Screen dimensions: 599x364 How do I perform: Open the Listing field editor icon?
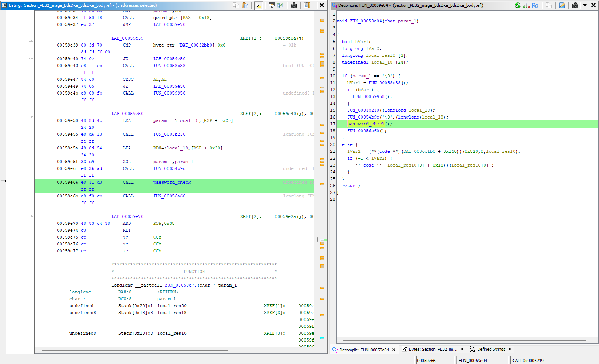272,5
